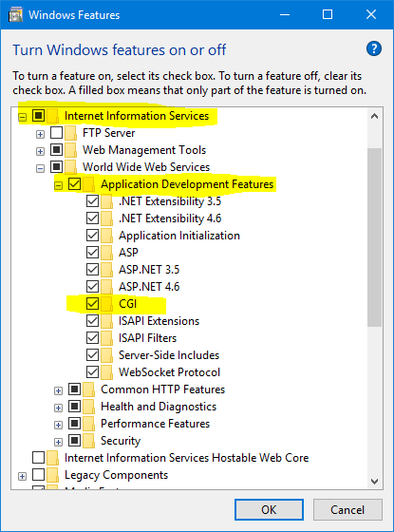Click the ASP.NET 4.6 folder icon
394x532 pixels.
106,287
